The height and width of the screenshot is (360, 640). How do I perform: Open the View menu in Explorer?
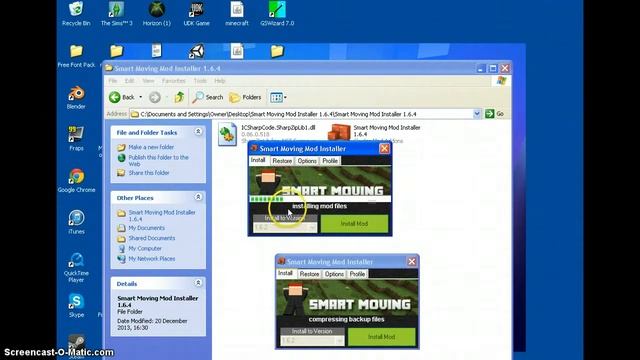pos(148,81)
